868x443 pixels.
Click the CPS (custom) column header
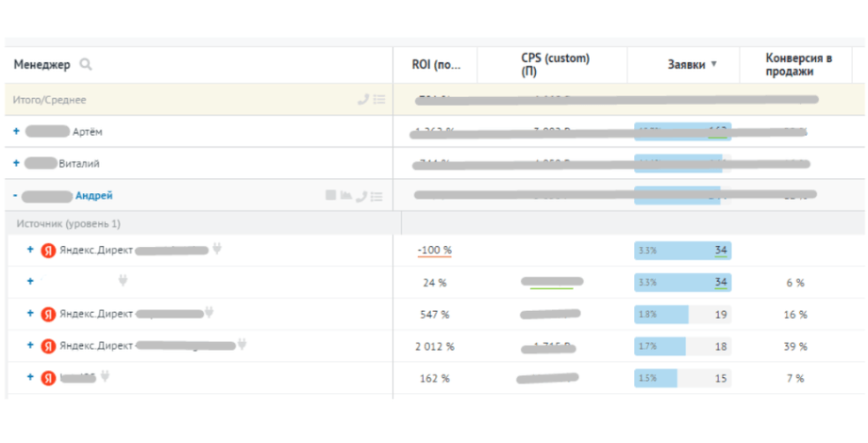pos(554,65)
